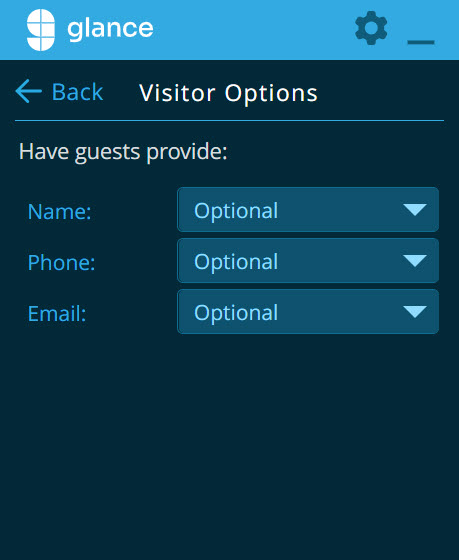Open the Name requirement dropdown
Screen dimensions: 459x560
(308, 210)
